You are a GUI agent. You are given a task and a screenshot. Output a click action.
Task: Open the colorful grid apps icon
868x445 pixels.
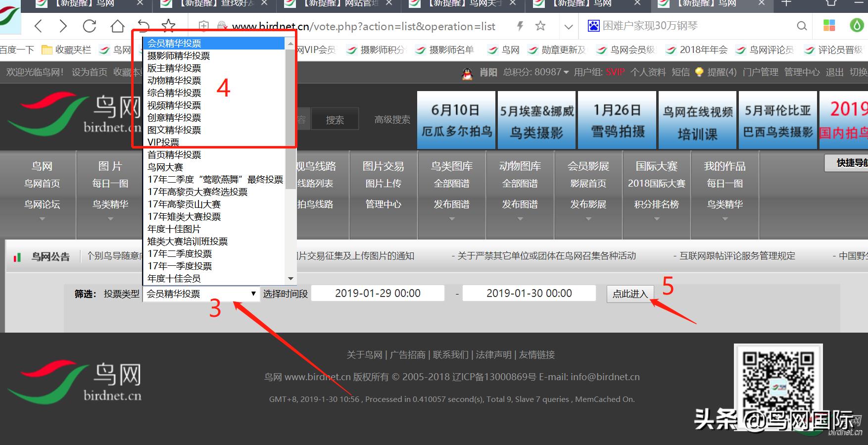click(829, 25)
